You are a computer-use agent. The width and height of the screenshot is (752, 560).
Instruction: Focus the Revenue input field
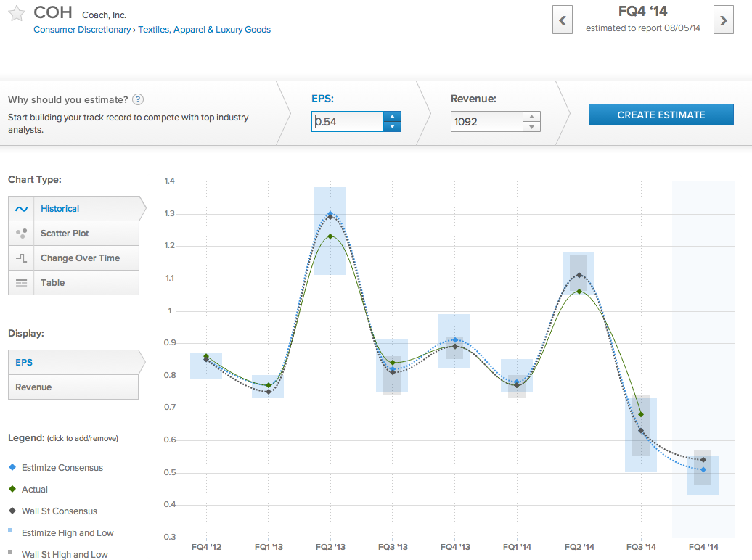coord(487,121)
